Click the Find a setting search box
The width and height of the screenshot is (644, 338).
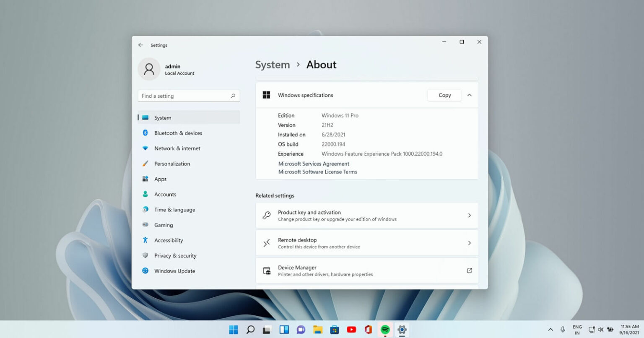tap(188, 96)
